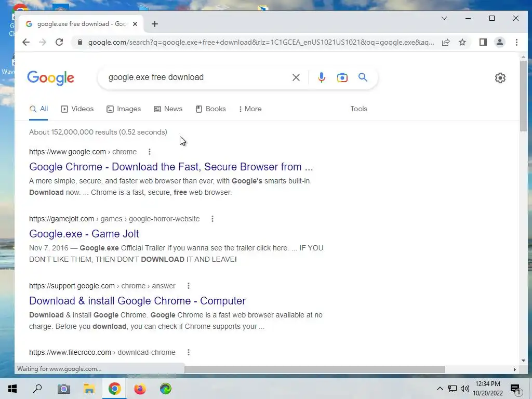532x399 pixels.
Task: Click the vertical scrollbar thumb
Action: click(523, 96)
